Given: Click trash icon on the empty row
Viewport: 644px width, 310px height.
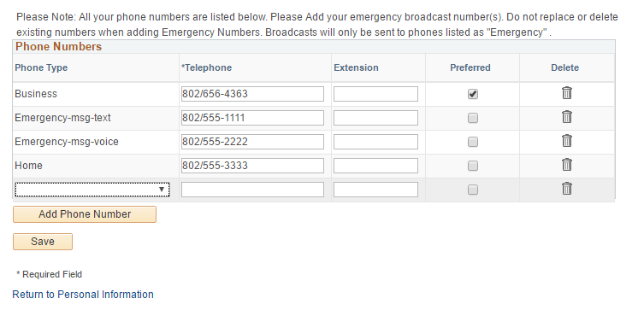Looking at the screenshot, I should pos(566,189).
